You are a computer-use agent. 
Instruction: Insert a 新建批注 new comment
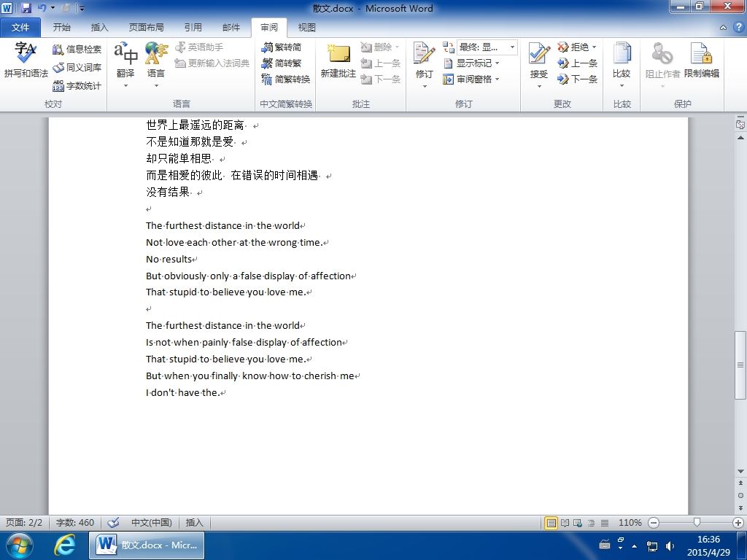tap(338, 60)
